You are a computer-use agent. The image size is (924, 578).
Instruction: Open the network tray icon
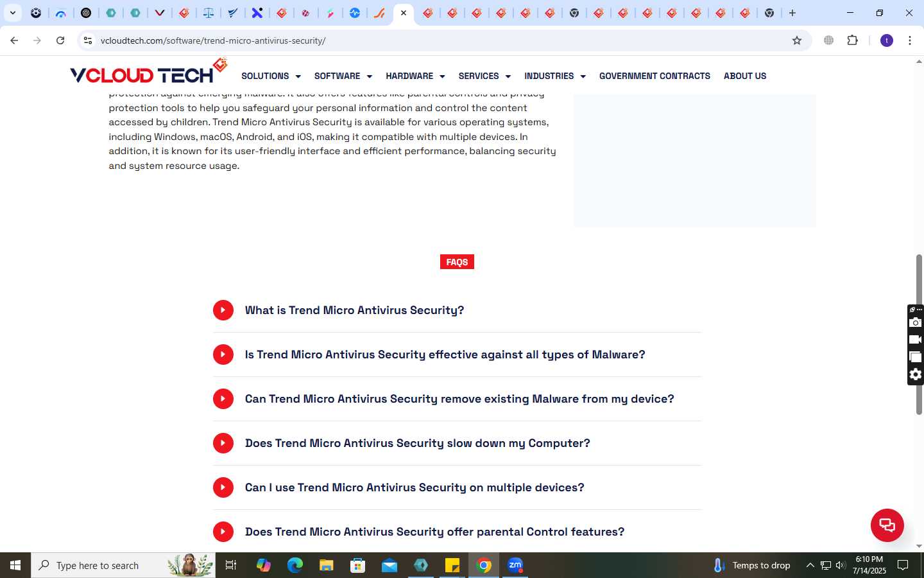(826, 565)
